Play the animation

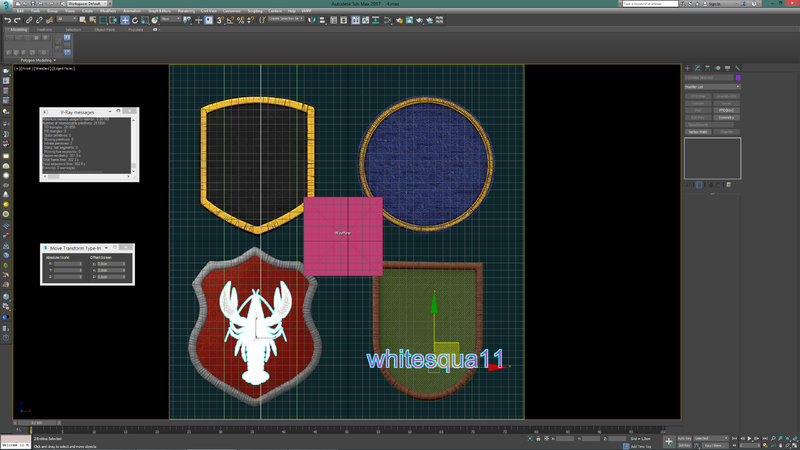(749, 438)
